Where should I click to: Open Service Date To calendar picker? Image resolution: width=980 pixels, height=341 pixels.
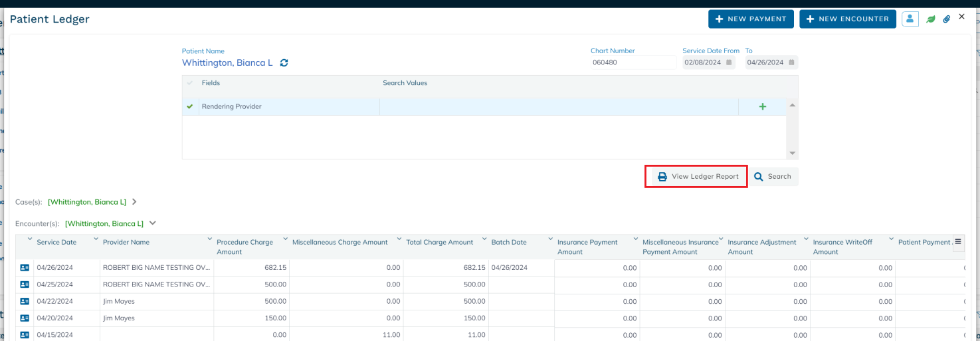pos(792,62)
